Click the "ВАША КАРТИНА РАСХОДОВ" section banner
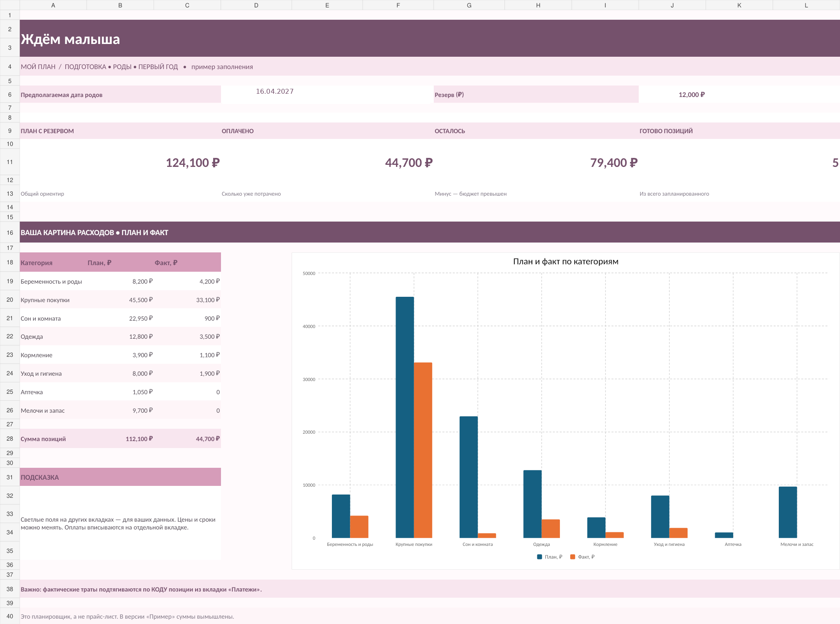 click(430, 232)
